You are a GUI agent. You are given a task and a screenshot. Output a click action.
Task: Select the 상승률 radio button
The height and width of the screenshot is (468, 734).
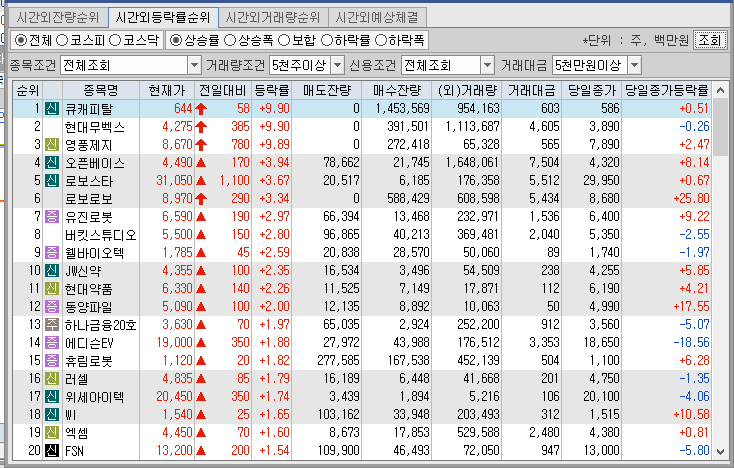click(176, 40)
